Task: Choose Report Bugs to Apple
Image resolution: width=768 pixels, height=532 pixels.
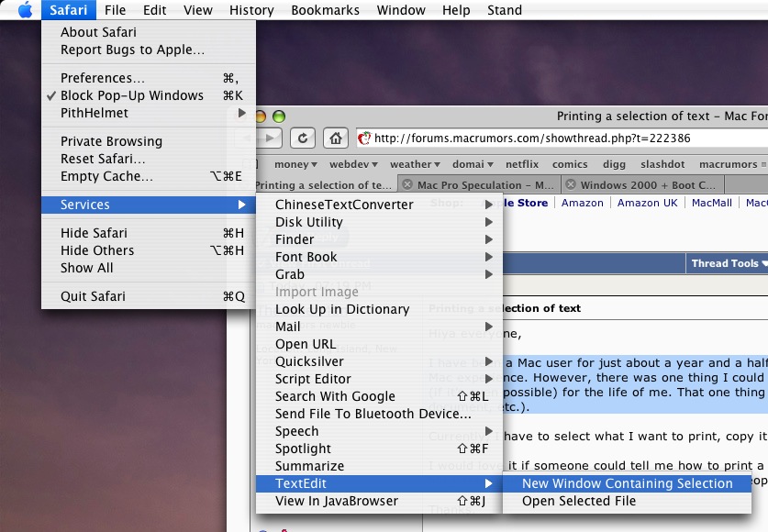Action: (149, 50)
